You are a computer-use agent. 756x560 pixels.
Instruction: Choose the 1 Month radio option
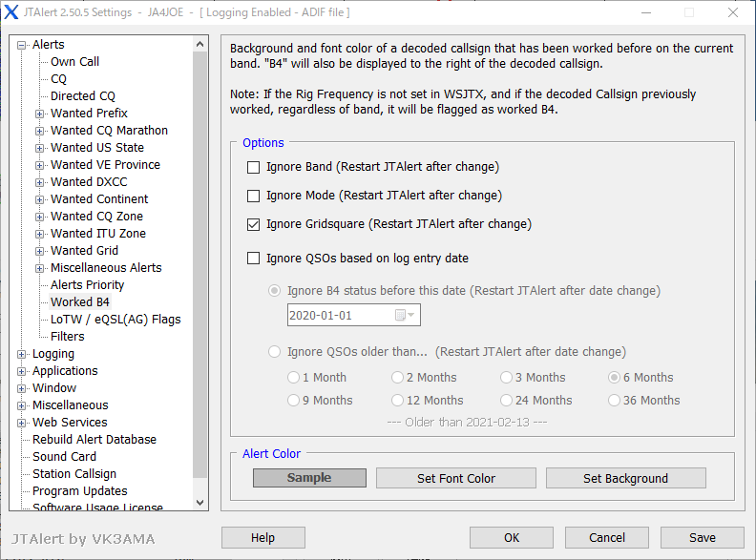(x=293, y=378)
